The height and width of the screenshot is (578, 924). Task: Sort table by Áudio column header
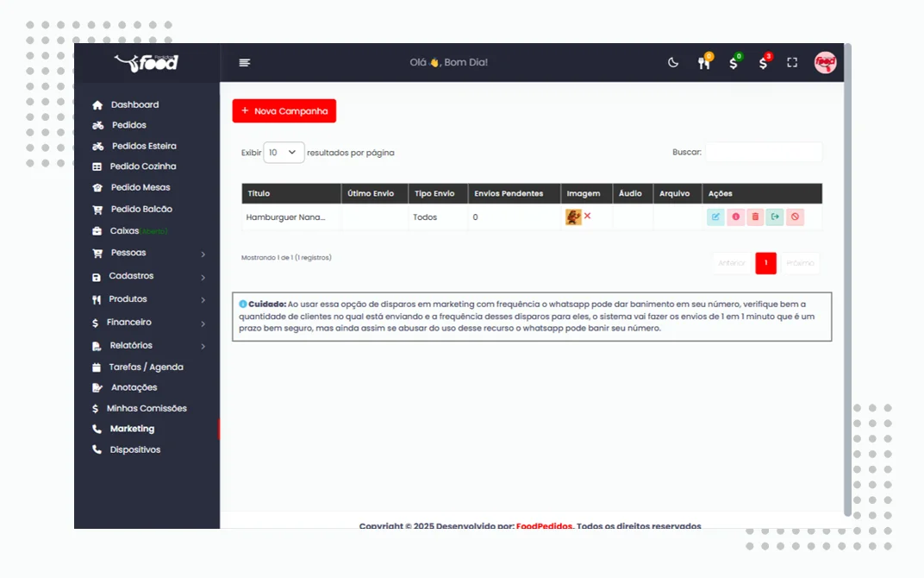click(x=633, y=193)
